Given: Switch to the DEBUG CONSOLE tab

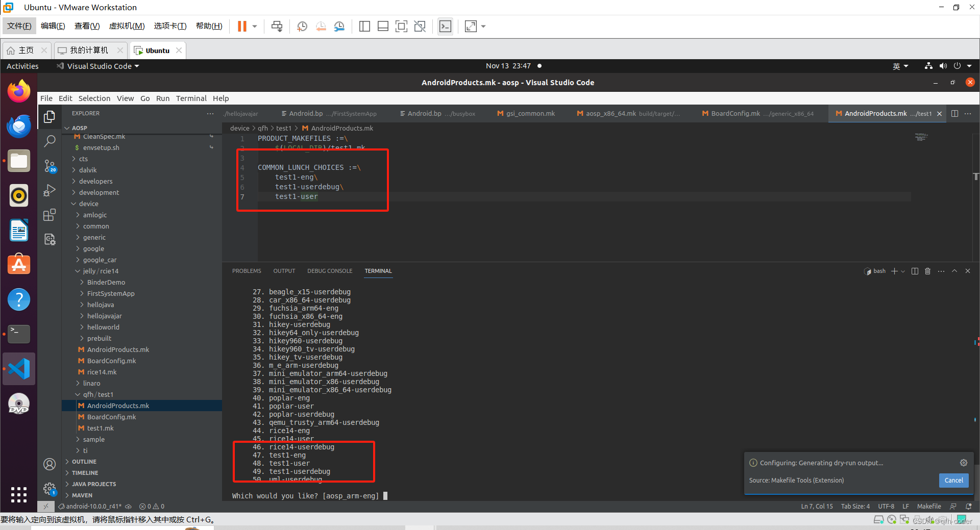Looking at the screenshot, I should tap(330, 271).
